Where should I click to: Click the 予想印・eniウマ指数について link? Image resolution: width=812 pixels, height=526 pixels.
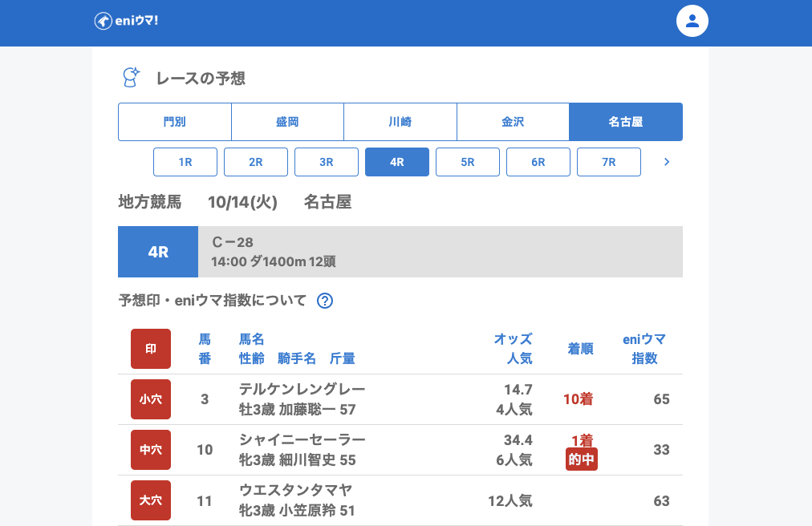pyautogui.click(x=213, y=301)
